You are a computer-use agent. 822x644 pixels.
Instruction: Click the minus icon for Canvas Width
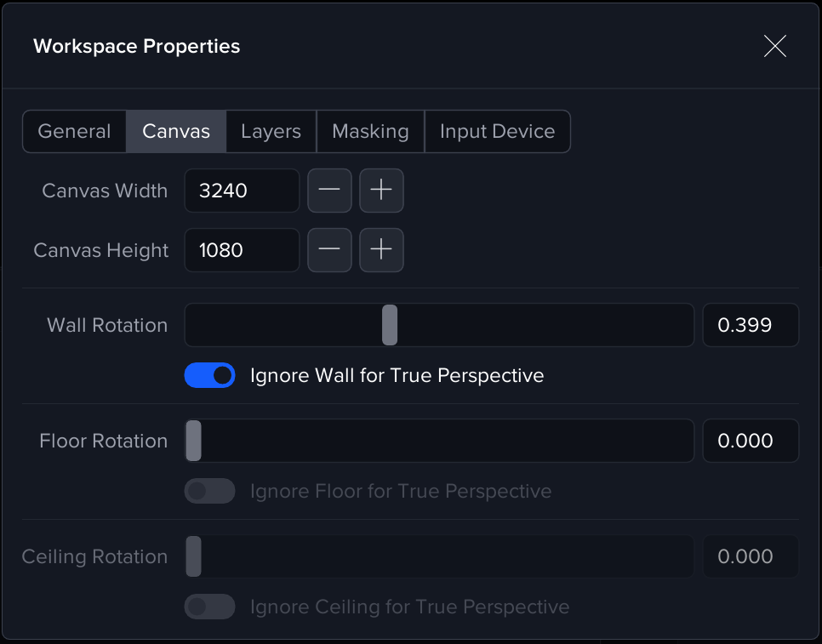[329, 191]
